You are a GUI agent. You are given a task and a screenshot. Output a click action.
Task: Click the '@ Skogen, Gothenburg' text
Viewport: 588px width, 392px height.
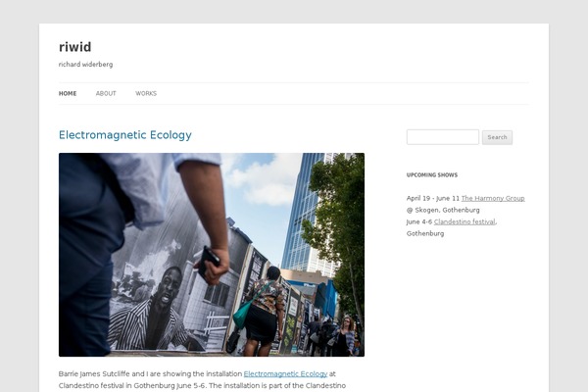click(443, 210)
